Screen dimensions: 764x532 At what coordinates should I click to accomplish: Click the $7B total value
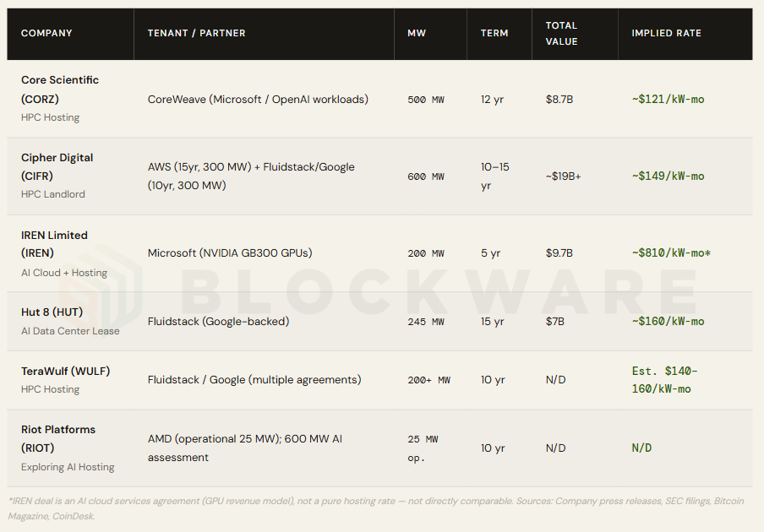coord(555,321)
